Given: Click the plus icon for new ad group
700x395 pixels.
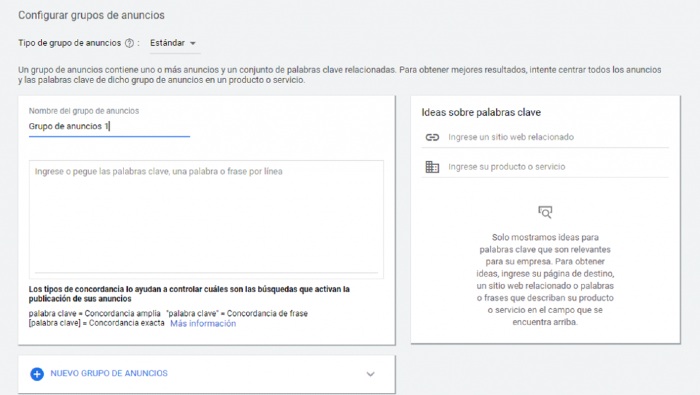Looking at the screenshot, I should [37, 374].
